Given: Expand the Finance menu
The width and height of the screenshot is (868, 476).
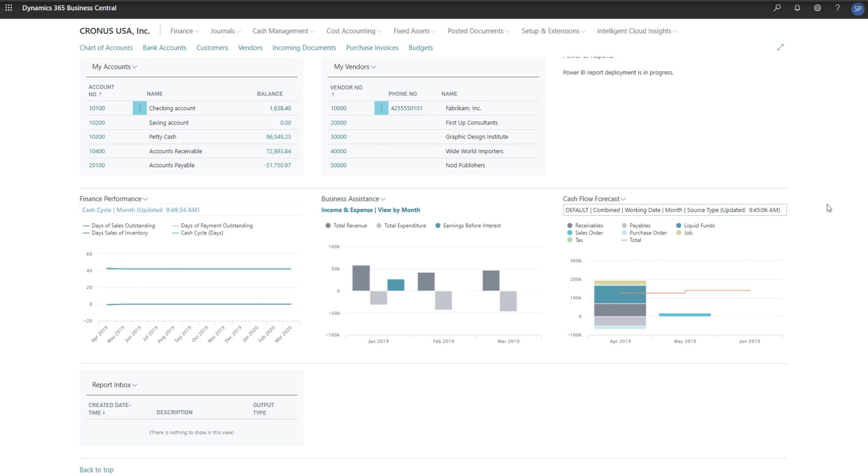Looking at the screenshot, I should tap(184, 31).
